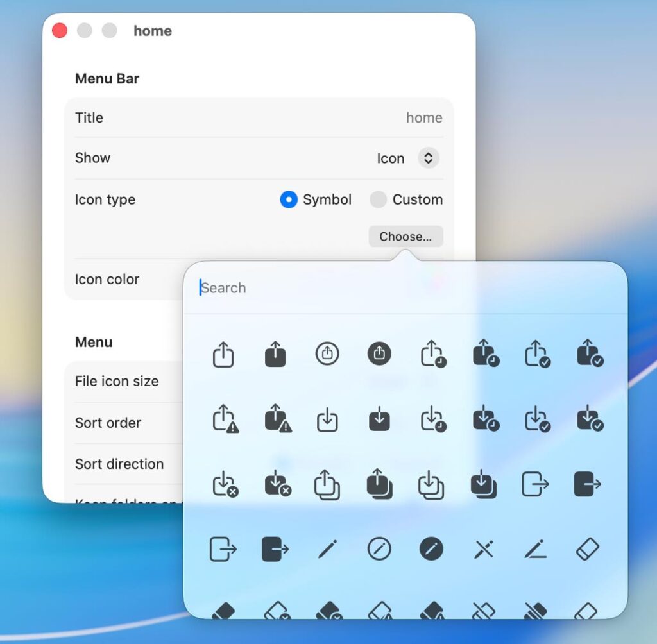Select outlined share symbol with warning triangle
Image resolution: width=657 pixels, height=644 pixels.
coord(225,419)
